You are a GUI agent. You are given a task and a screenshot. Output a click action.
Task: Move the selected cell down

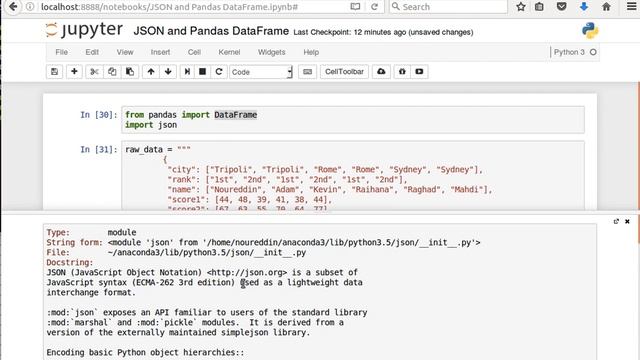[168, 72]
